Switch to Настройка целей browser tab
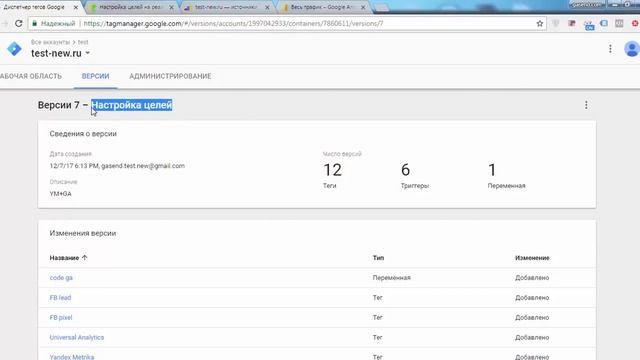The image size is (640, 360). point(130,7)
